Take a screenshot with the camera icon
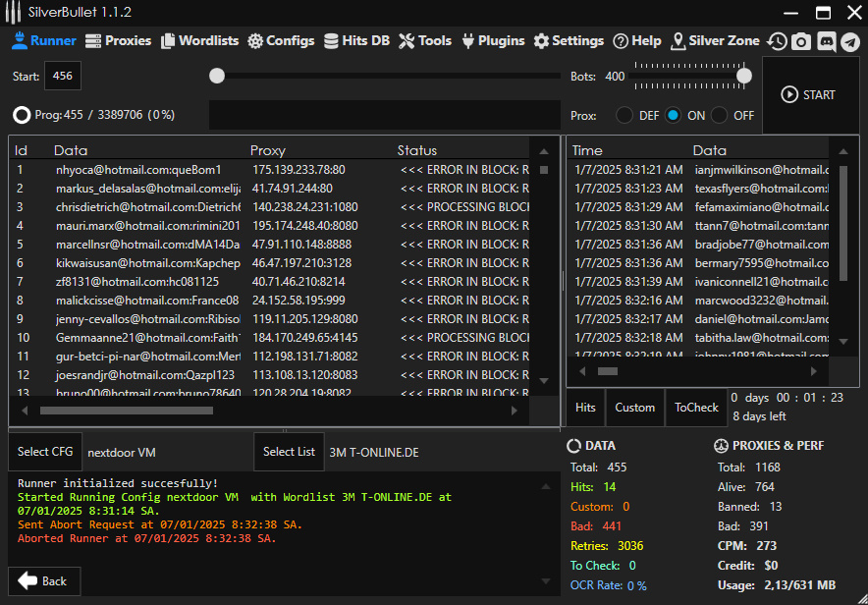Viewport: 868px width, 605px height. [x=801, y=41]
